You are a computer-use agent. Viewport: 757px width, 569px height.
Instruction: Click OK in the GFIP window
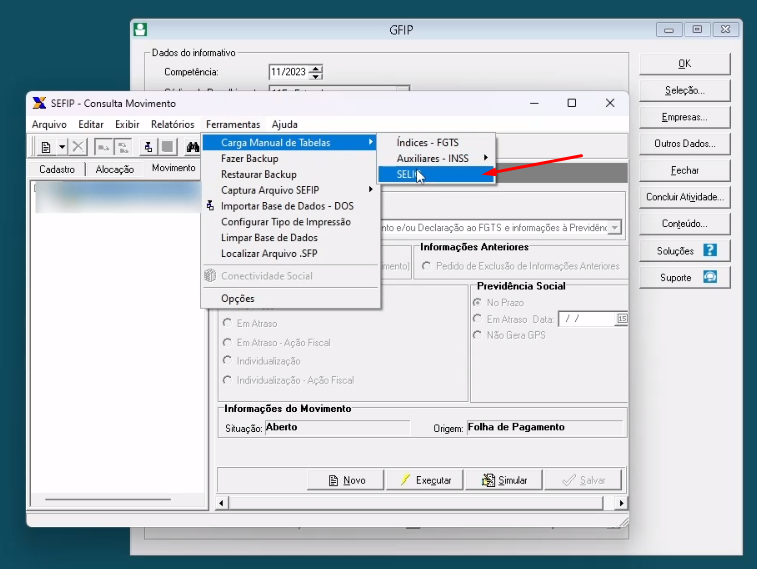685,64
